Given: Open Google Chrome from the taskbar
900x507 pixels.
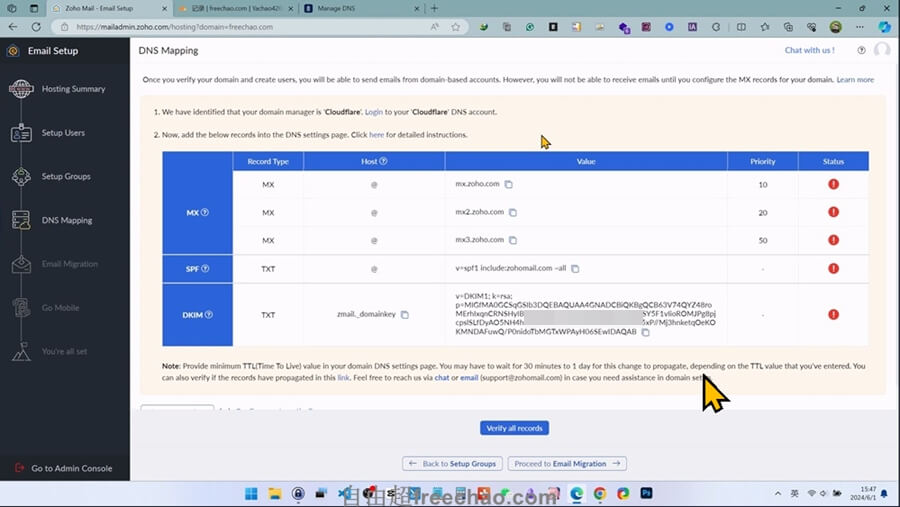Looking at the screenshot, I should coord(600,494).
